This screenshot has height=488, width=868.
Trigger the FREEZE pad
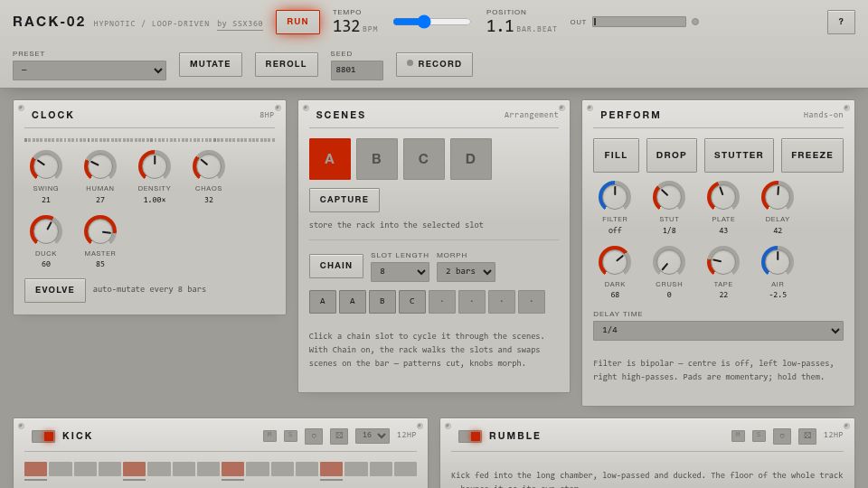812,155
